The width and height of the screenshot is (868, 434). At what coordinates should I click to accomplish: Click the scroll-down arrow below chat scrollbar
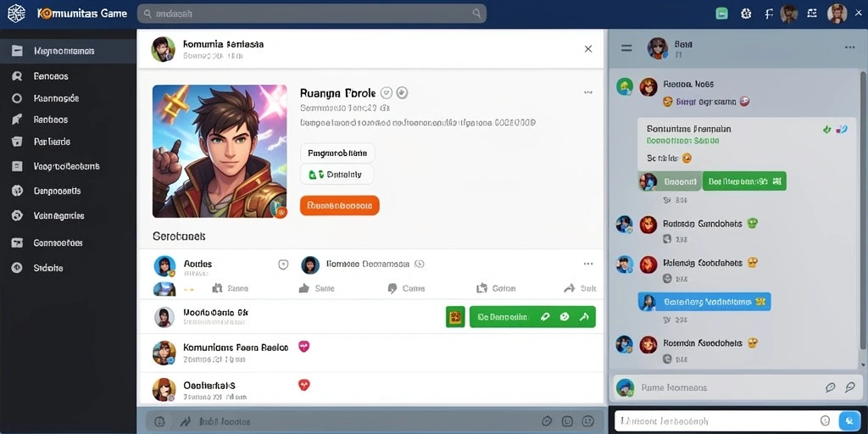863,364
